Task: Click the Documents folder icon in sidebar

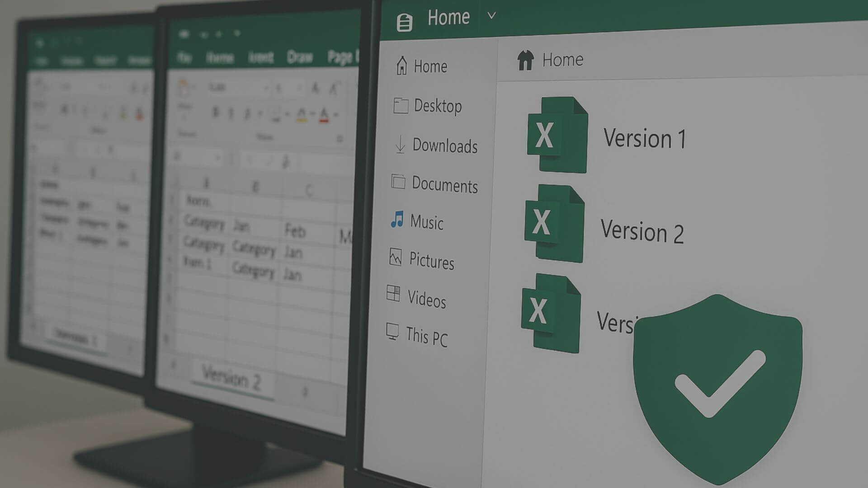Action: (x=398, y=182)
